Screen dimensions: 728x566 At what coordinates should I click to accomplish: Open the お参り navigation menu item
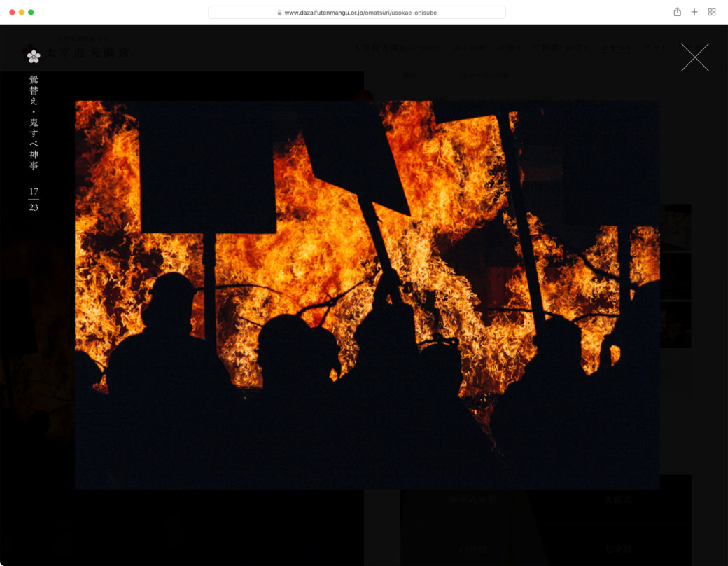pyautogui.click(x=510, y=48)
